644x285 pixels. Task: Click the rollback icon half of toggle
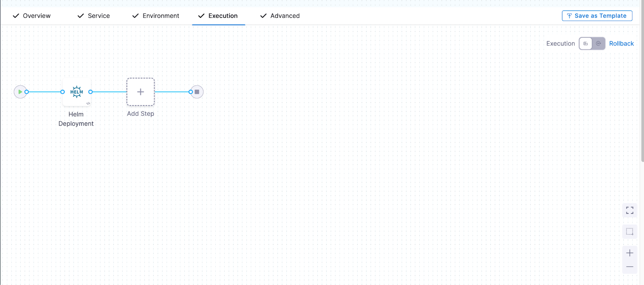tap(599, 43)
